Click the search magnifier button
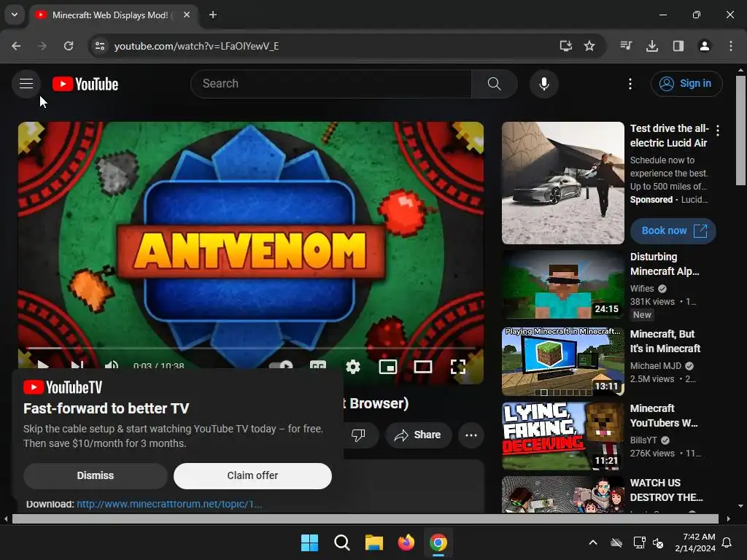Screen dimensions: 747x560 494,84
